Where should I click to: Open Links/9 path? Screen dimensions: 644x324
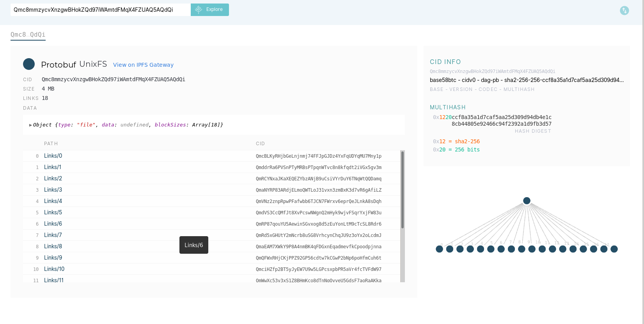[53, 258]
